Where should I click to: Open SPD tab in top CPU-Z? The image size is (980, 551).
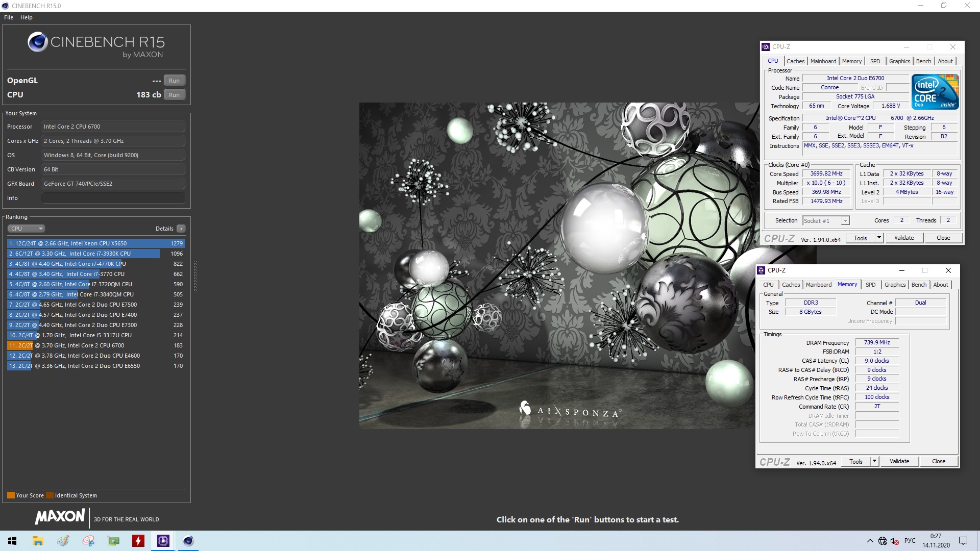click(x=875, y=61)
